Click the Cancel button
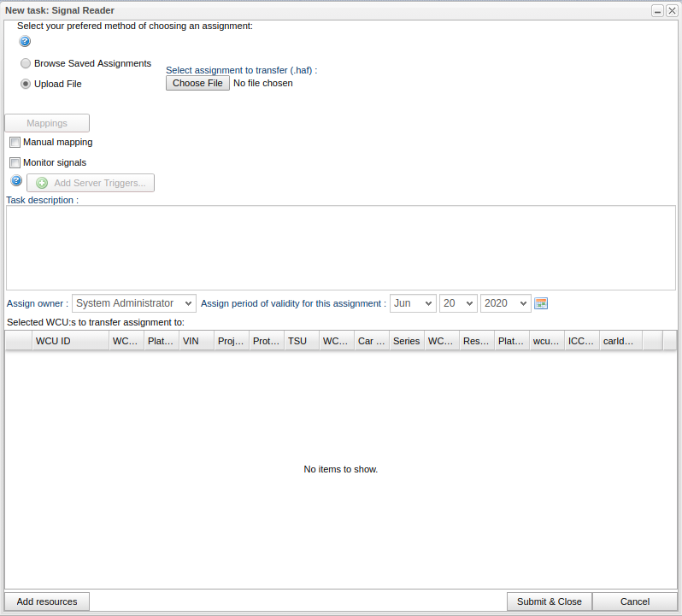682x616 pixels. pyautogui.click(x=634, y=601)
